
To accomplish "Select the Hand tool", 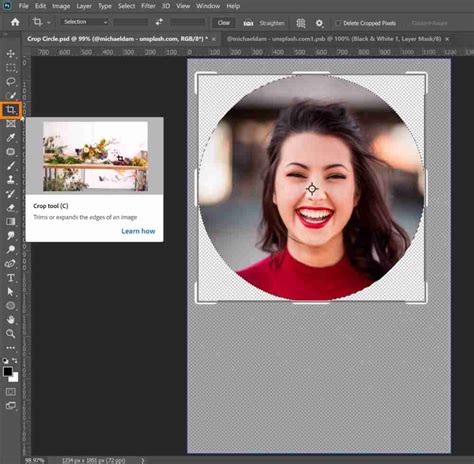I will point(11,320).
